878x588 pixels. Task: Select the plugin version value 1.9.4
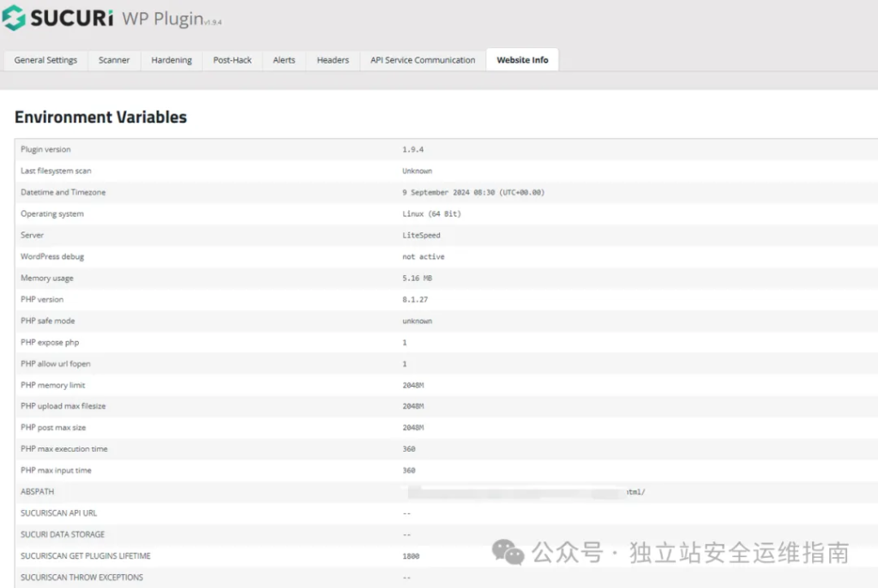[412, 149]
